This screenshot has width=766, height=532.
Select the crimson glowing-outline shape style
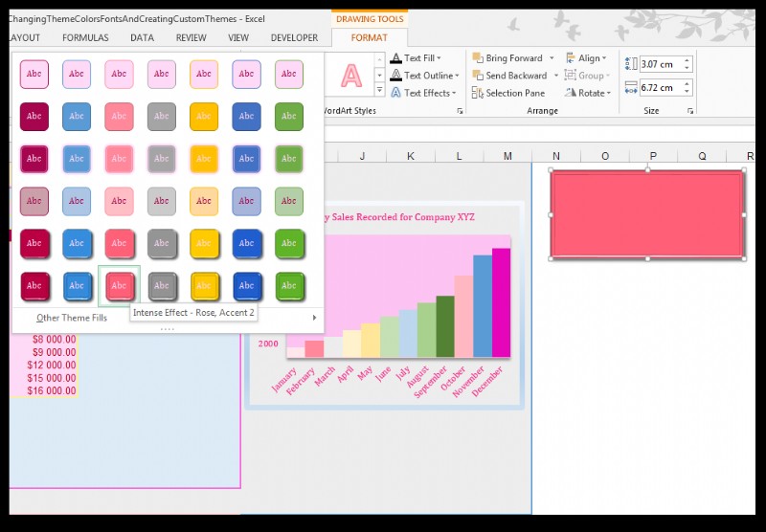pos(34,158)
